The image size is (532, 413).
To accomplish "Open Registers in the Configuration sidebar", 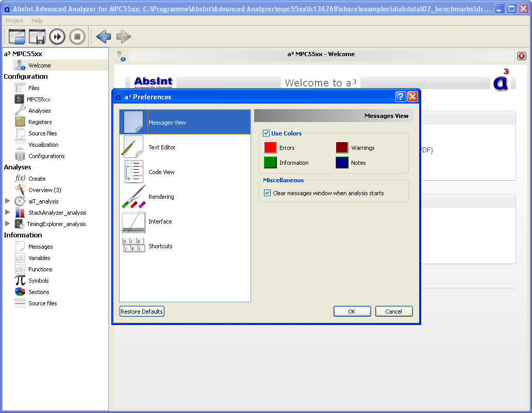I will coord(40,122).
